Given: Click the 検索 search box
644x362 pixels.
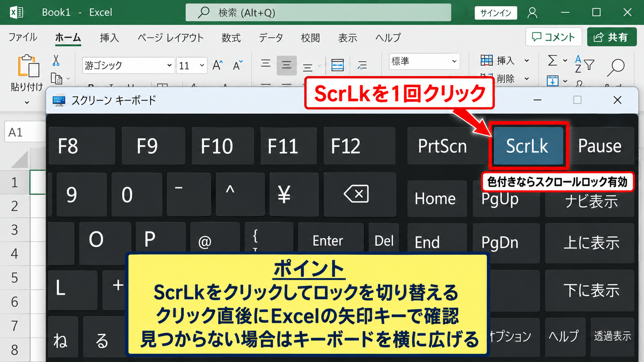Looking at the screenshot, I should click(318, 13).
